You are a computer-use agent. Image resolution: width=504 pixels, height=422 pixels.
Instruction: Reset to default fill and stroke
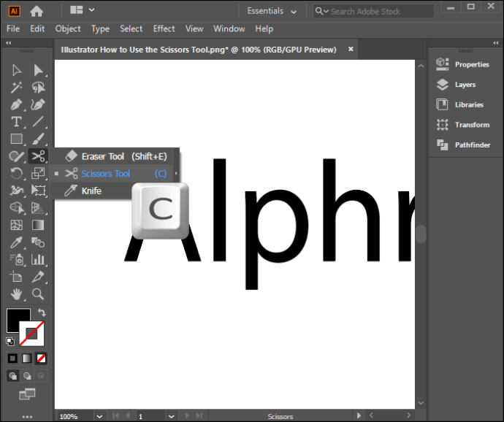point(10,341)
